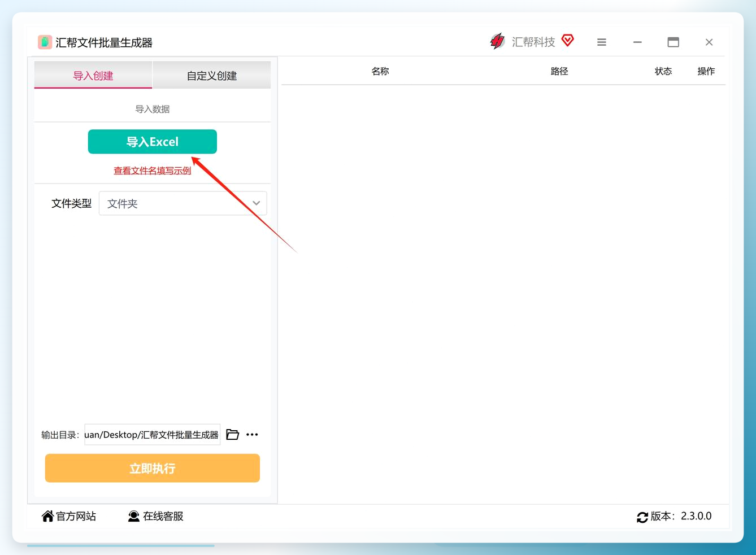Open the 查看文件名填写示例 link
756x555 pixels.
(153, 171)
